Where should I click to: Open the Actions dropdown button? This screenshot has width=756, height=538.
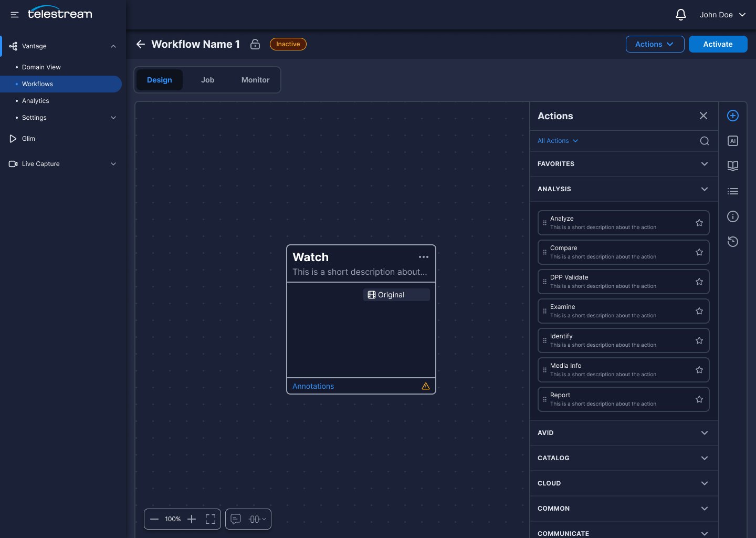coord(655,44)
